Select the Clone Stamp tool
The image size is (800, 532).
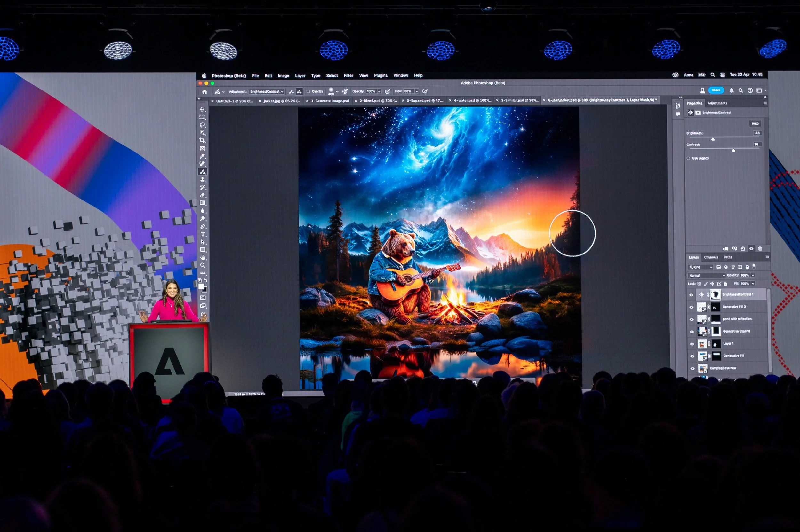click(x=202, y=179)
